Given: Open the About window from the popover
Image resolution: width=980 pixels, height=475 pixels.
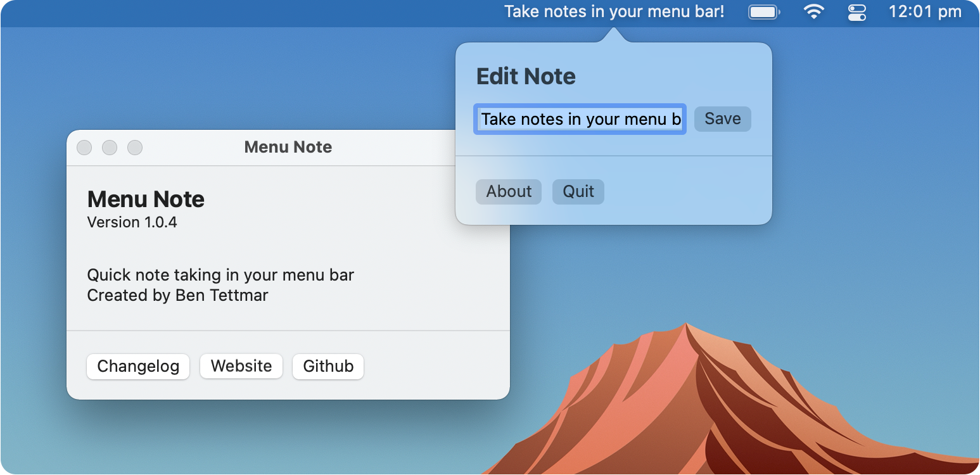Looking at the screenshot, I should tap(509, 192).
